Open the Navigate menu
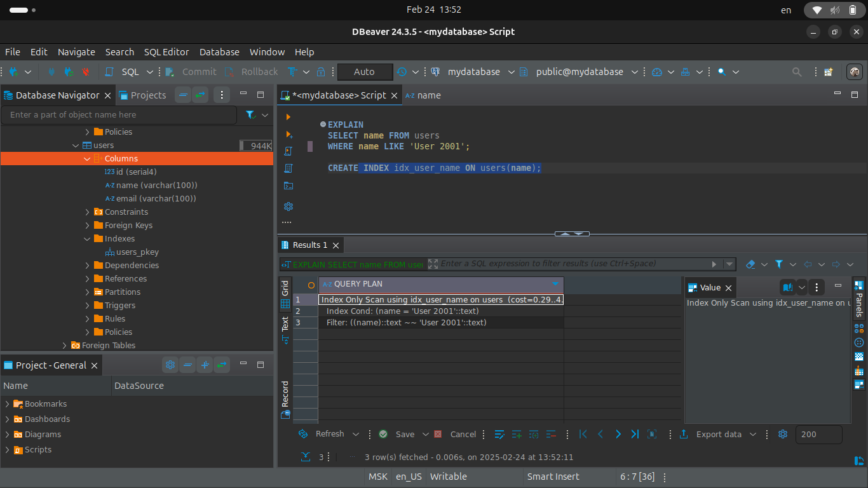 click(76, 52)
